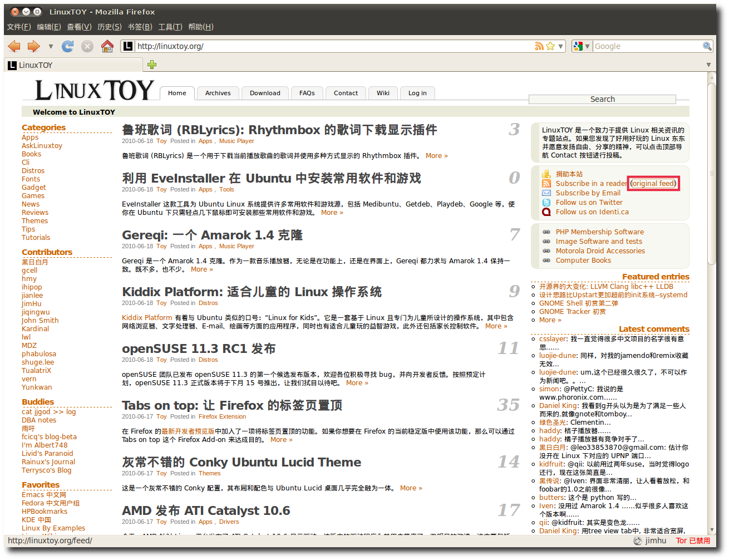729x560 pixels.
Task: Click the Twitter bird icon
Action: coord(546,203)
